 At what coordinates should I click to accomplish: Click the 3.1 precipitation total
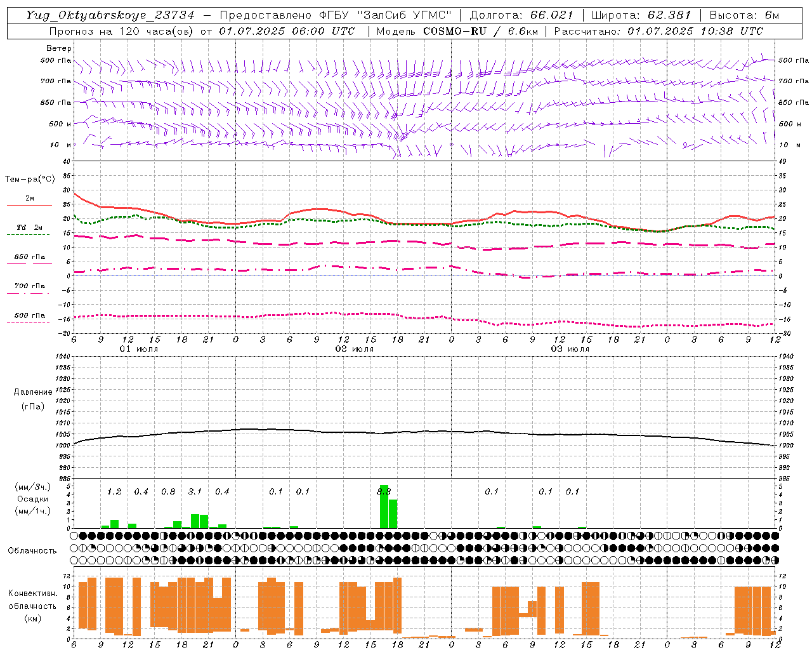tap(195, 492)
